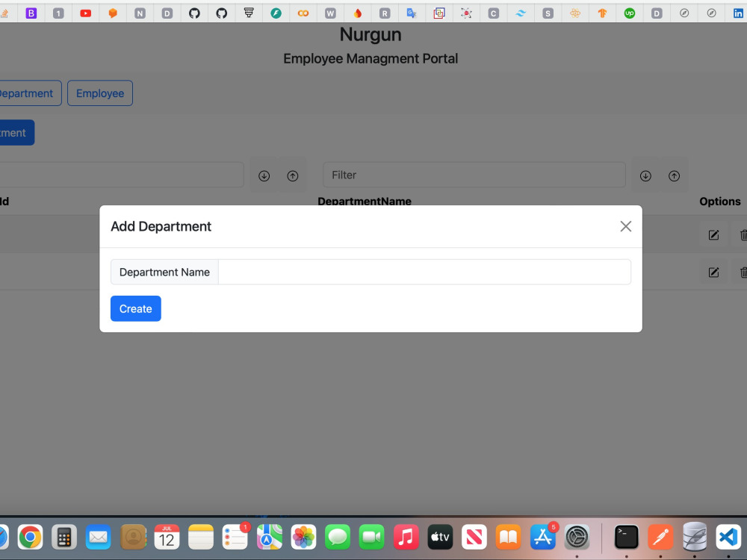Open the Tailwind CSS wave bookmark
747x560 pixels.
pos(521,13)
